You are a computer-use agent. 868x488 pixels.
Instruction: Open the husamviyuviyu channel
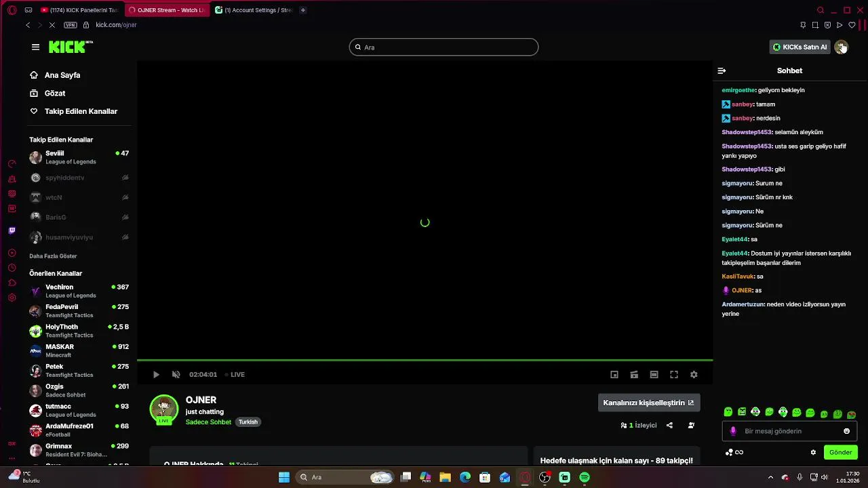pyautogui.click(x=79, y=237)
